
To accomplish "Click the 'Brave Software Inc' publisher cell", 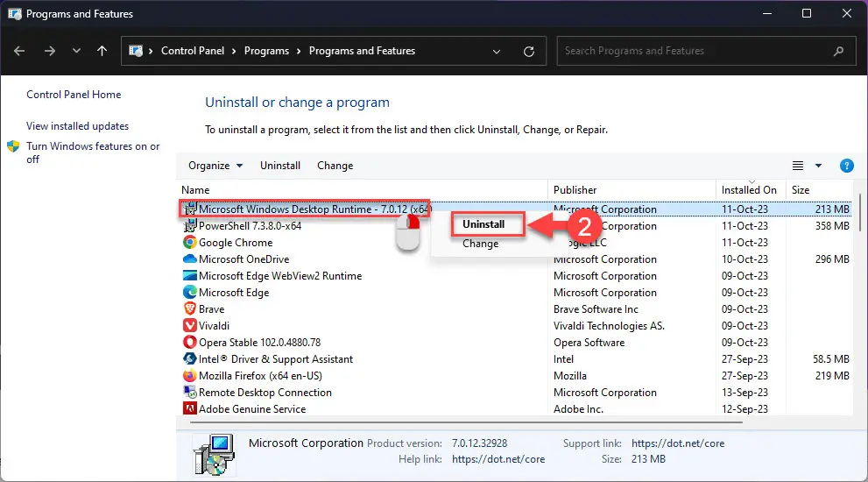I will click(596, 309).
